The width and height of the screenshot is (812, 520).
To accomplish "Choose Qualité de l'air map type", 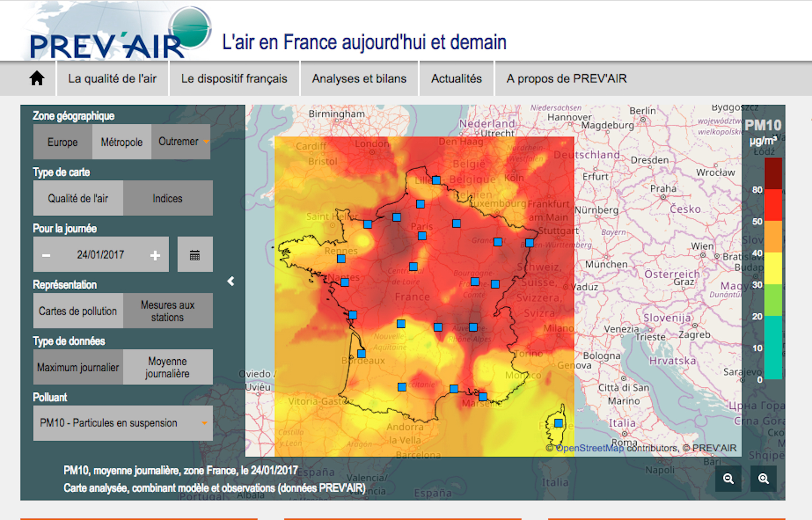I will point(78,198).
